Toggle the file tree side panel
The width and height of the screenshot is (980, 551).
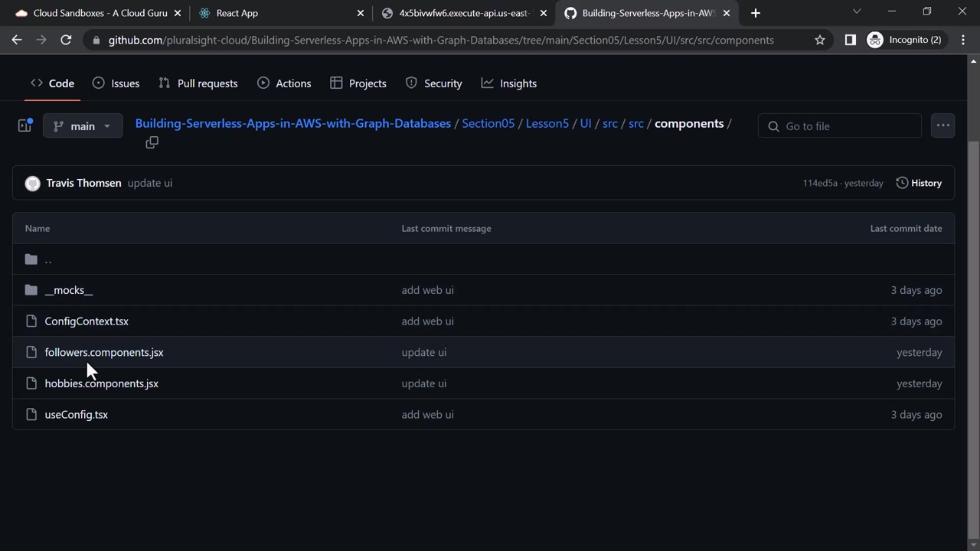[x=25, y=126]
